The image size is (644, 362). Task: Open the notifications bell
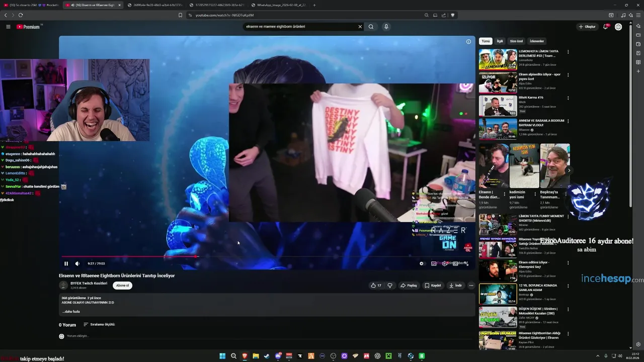[606, 27]
